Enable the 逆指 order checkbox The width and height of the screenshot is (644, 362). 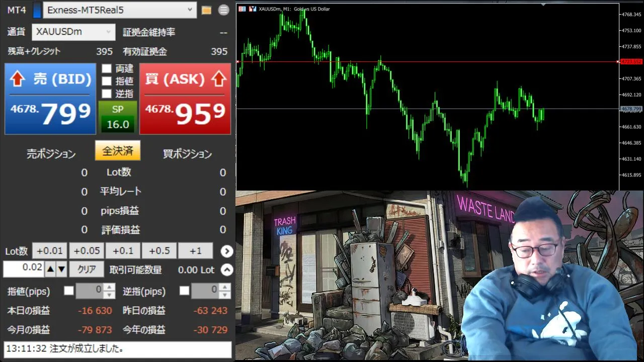107,94
